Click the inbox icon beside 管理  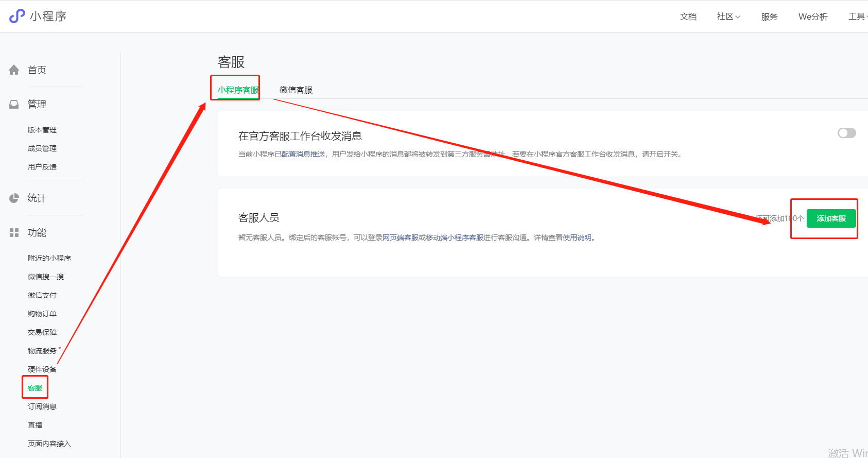pyautogui.click(x=14, y=105)
